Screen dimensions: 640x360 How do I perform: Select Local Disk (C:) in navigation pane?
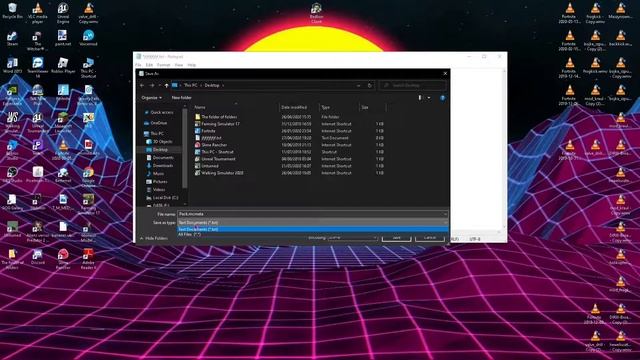coord(165,198)
